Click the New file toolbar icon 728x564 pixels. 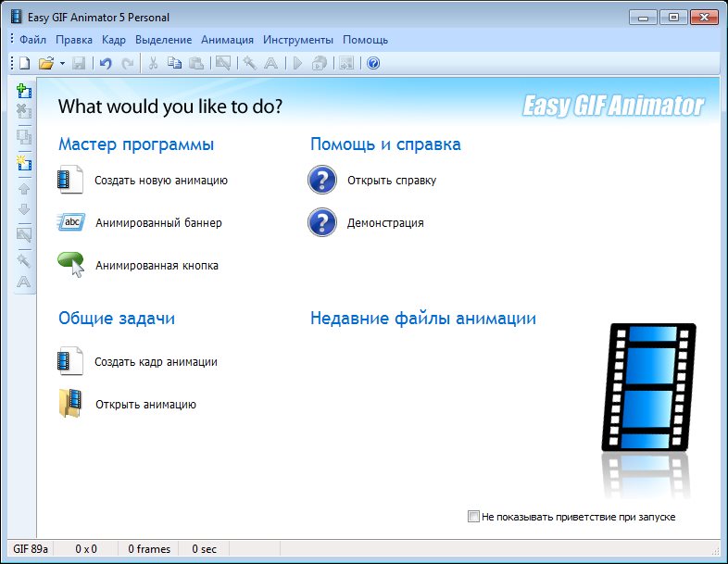coord(25,63)
